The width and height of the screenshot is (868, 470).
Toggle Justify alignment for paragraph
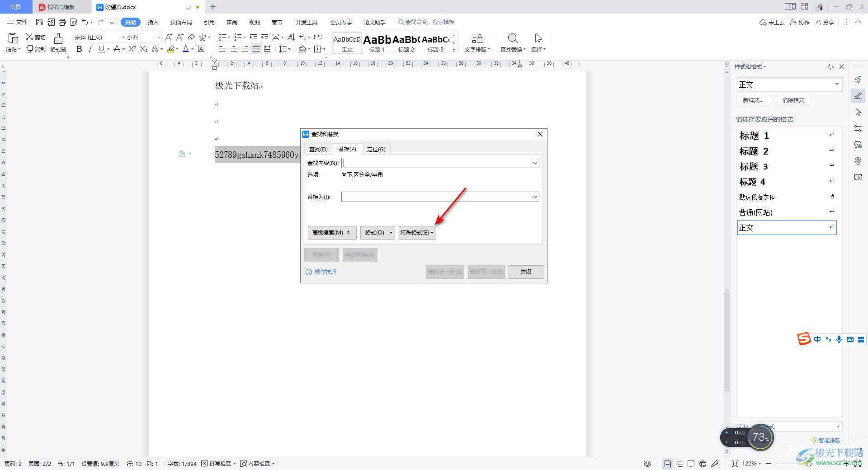[256, 49]
